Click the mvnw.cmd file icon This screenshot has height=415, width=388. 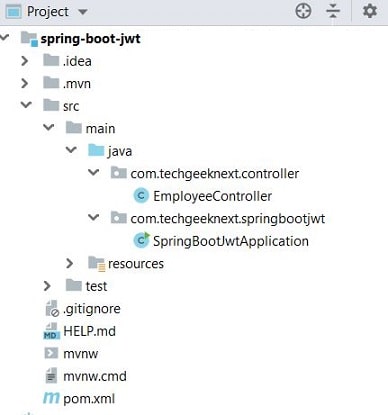point(51,375)
